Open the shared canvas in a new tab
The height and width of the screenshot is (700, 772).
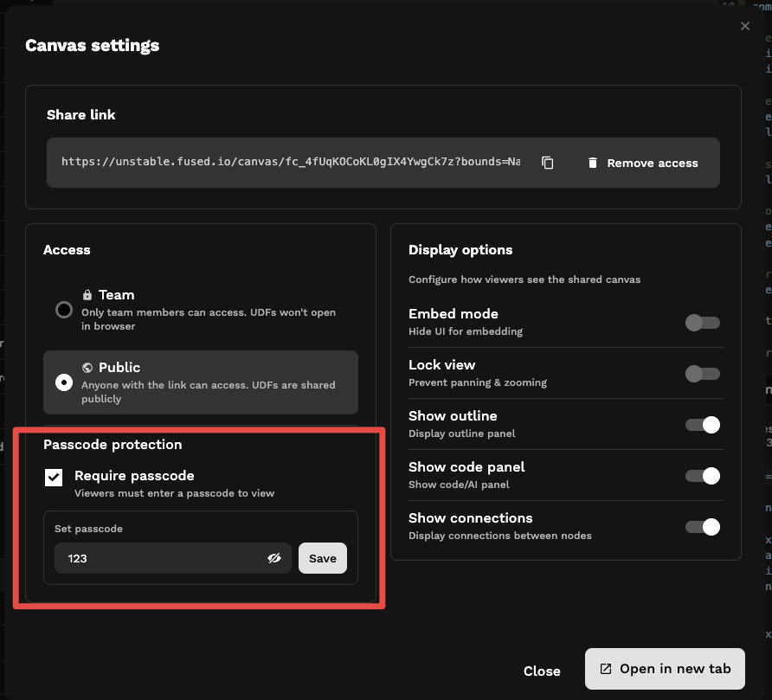coord(664,668)
